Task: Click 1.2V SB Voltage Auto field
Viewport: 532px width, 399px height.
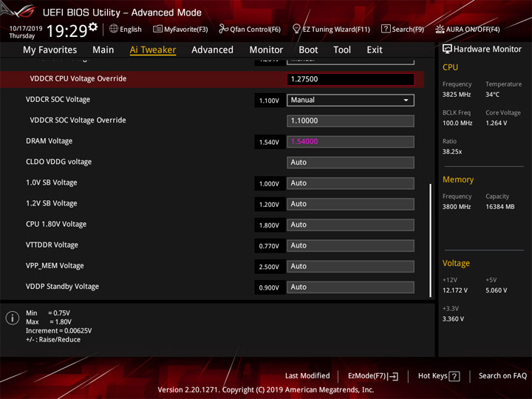Action: (x=350, y=204)
